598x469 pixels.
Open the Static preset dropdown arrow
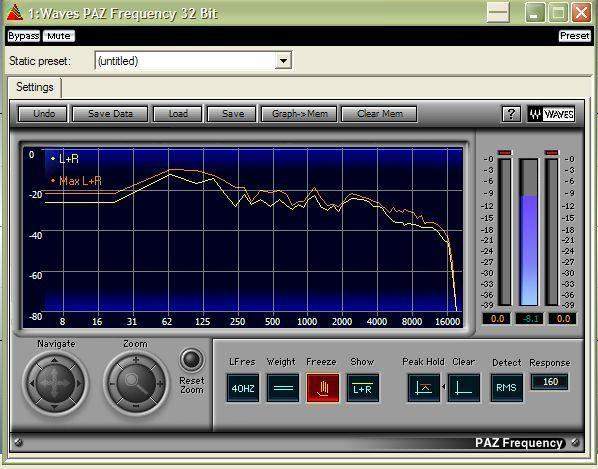pyautogui.click(x=283, y=61)
